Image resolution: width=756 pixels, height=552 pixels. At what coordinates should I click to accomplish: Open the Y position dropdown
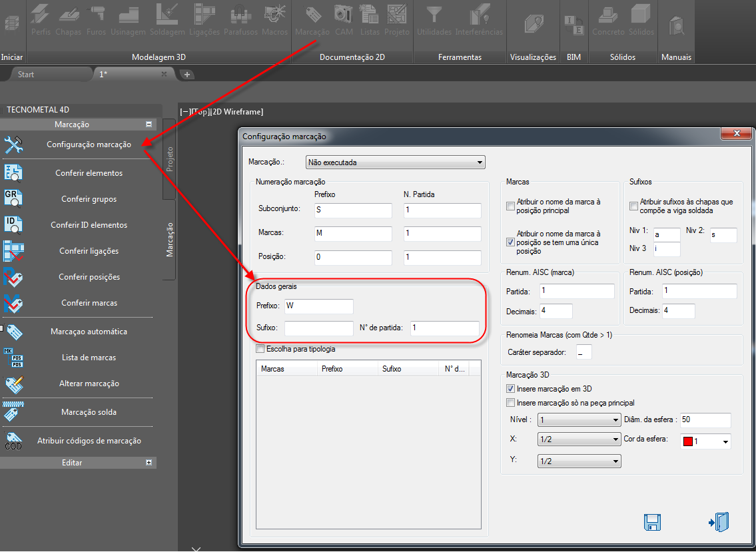click(579, 461)
